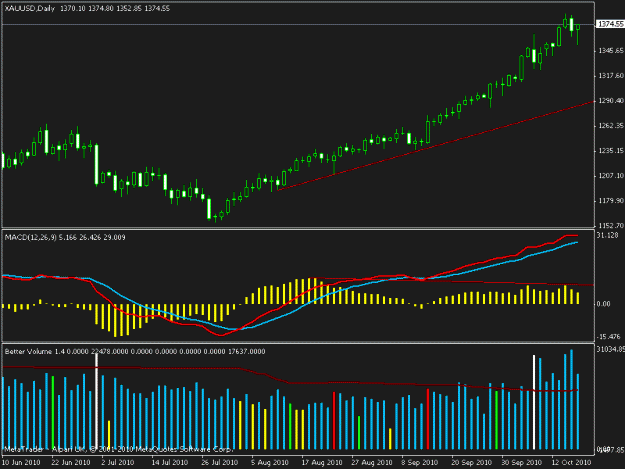Click the 1345.65 price scale value

(x=611, y=51)
